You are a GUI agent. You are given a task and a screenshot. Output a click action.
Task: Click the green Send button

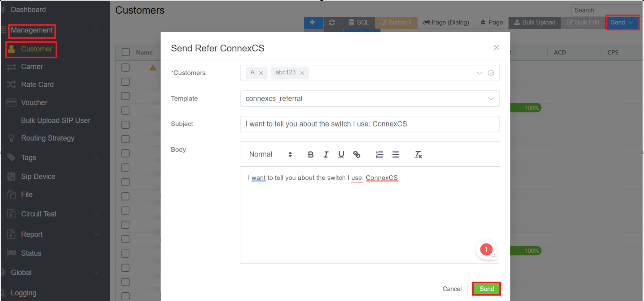[486, 289]
